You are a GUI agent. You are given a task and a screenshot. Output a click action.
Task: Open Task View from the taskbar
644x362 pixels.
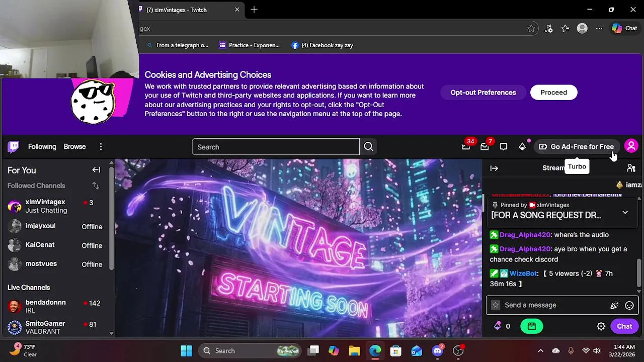click(x=314, y=351)
